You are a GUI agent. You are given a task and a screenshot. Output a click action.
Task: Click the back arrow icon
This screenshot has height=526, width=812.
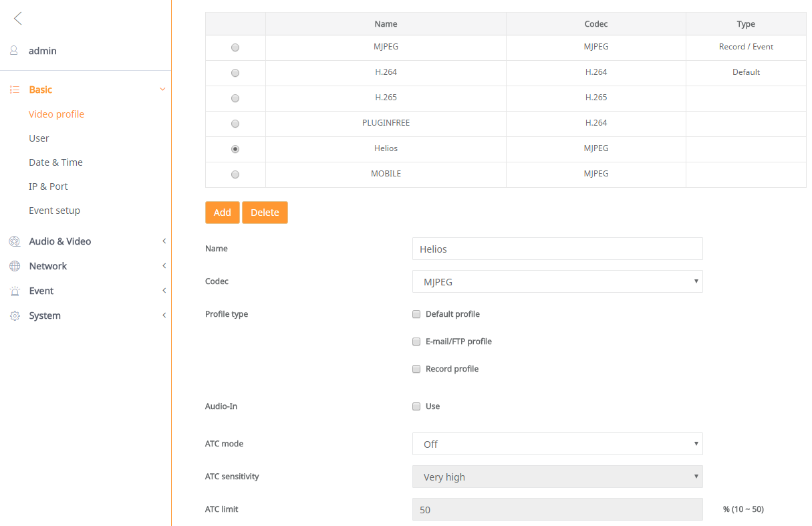point(17,19)
